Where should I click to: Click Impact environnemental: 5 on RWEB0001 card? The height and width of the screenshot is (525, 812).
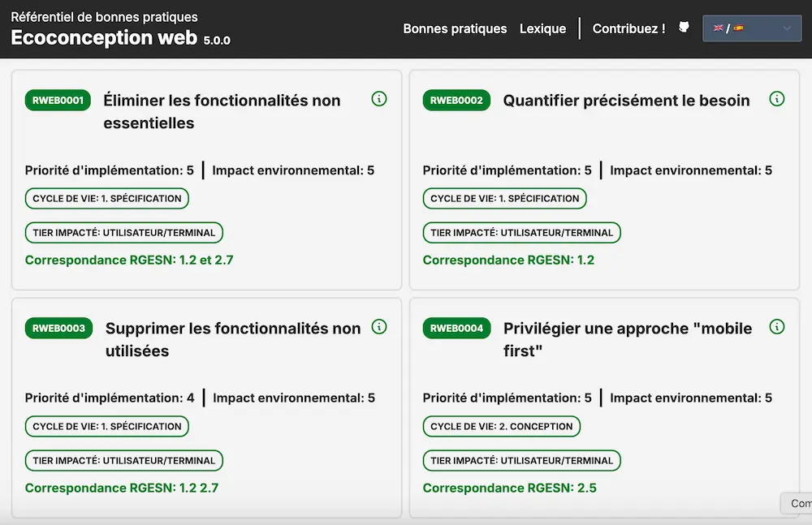click(x=293, y=170)
